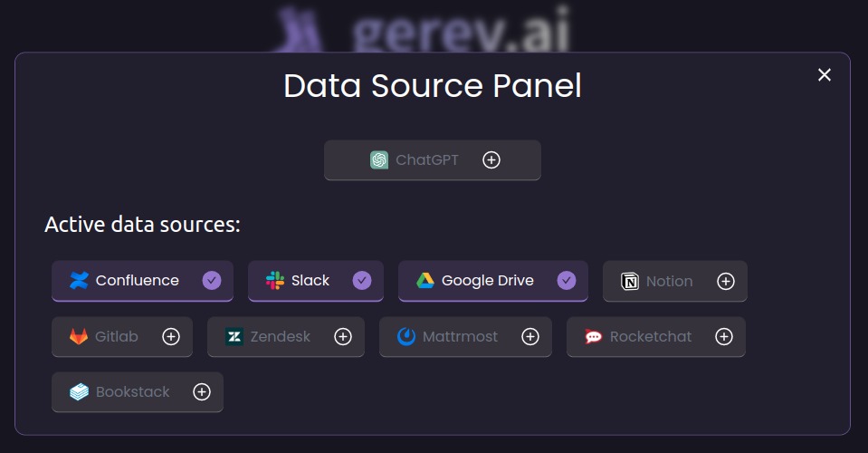Click the Rocketchat logo icon
The image size is (868, 453).
pyautogui.click(x=594, y=337)
